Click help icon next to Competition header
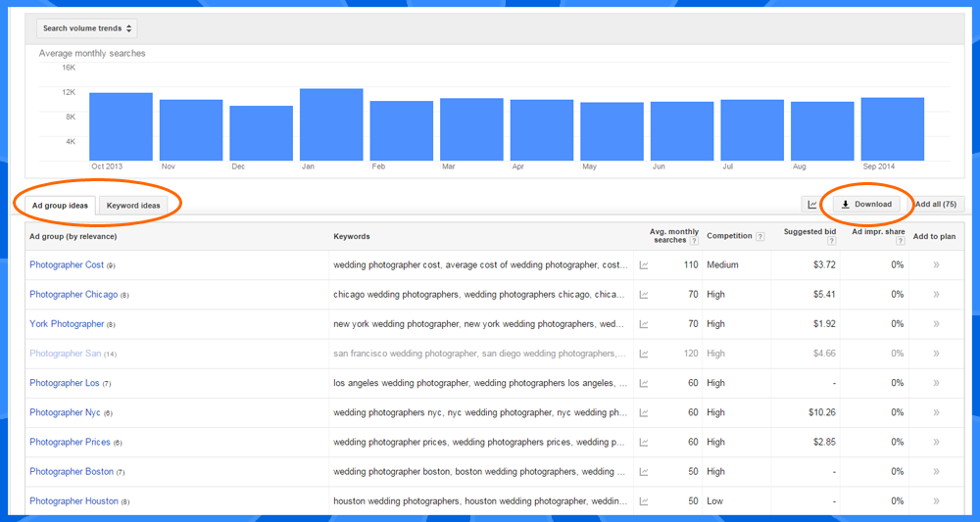The height and width of the screenshot is (522, 980). (x=759, y=237)
